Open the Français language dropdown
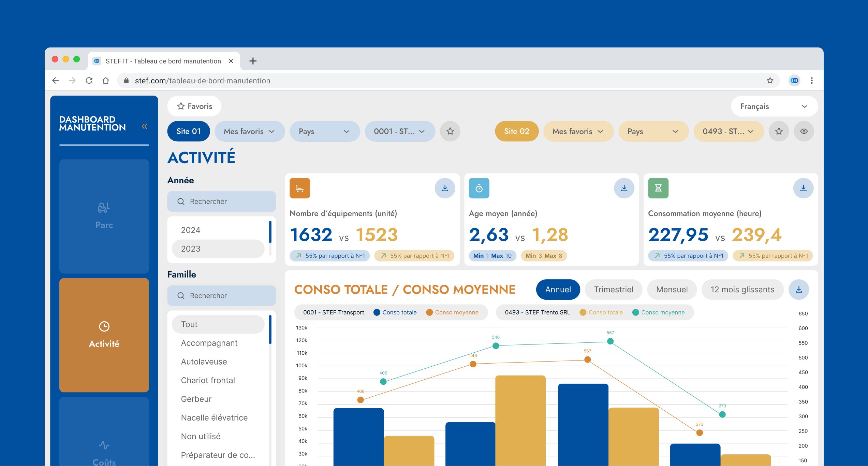Screen dimensions: 868x466 774,107
